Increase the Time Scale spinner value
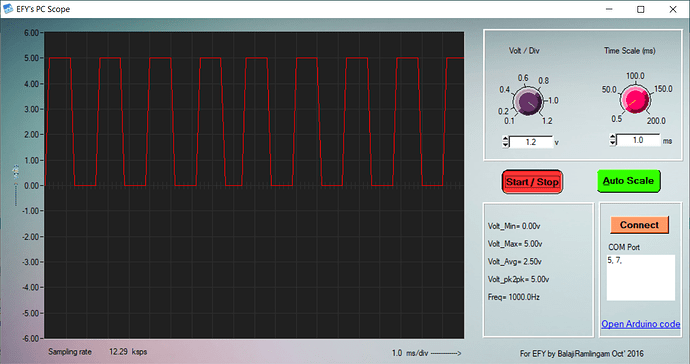 [613, 137]
